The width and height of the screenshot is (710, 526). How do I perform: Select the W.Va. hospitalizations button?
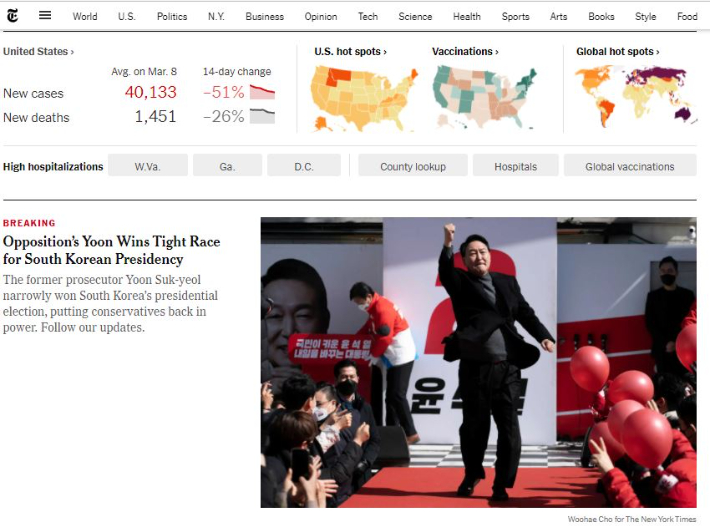click(x=148, y=165)
